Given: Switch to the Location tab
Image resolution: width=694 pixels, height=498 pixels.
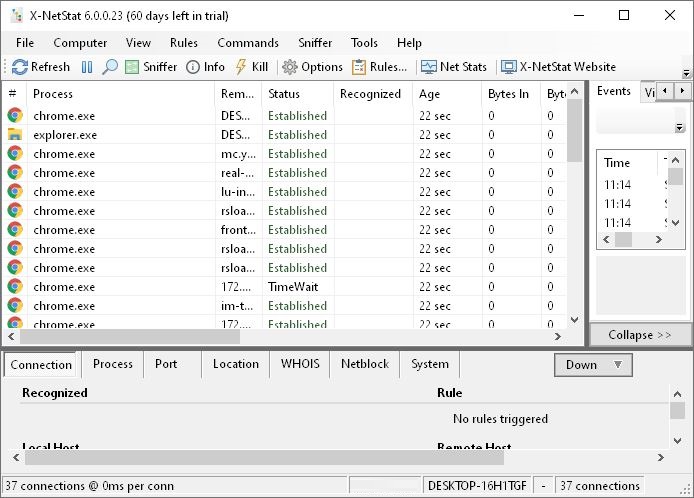Looking at the screenshot, I should (x=235, y=364).
